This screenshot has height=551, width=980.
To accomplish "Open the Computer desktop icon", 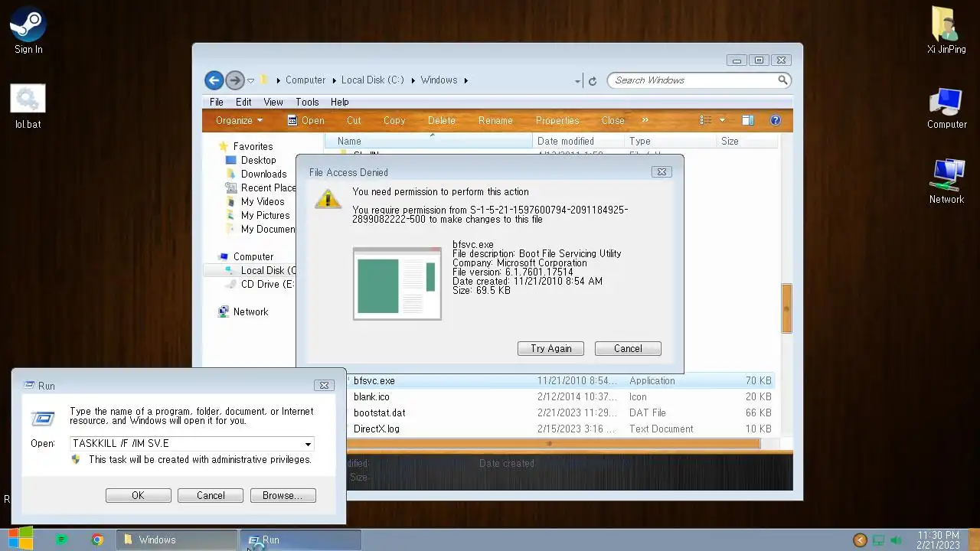I will (946, 108).
